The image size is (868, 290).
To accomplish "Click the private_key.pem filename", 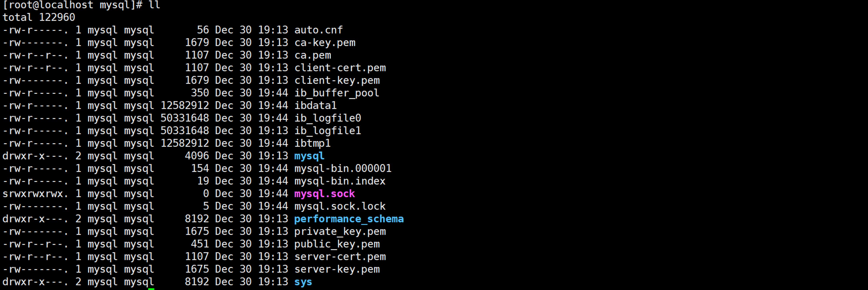I will 340,232.
